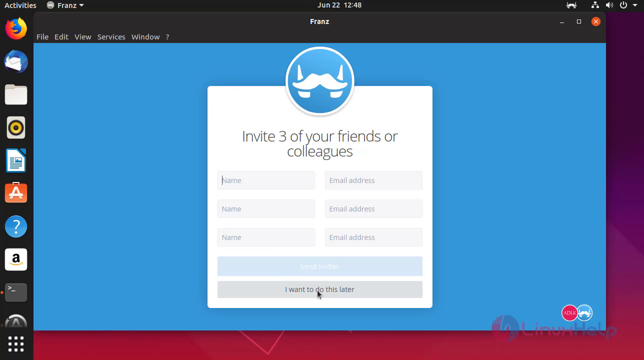The image size is (644, 360).
Task: Focus the second Name field
Action: point(266,209)
